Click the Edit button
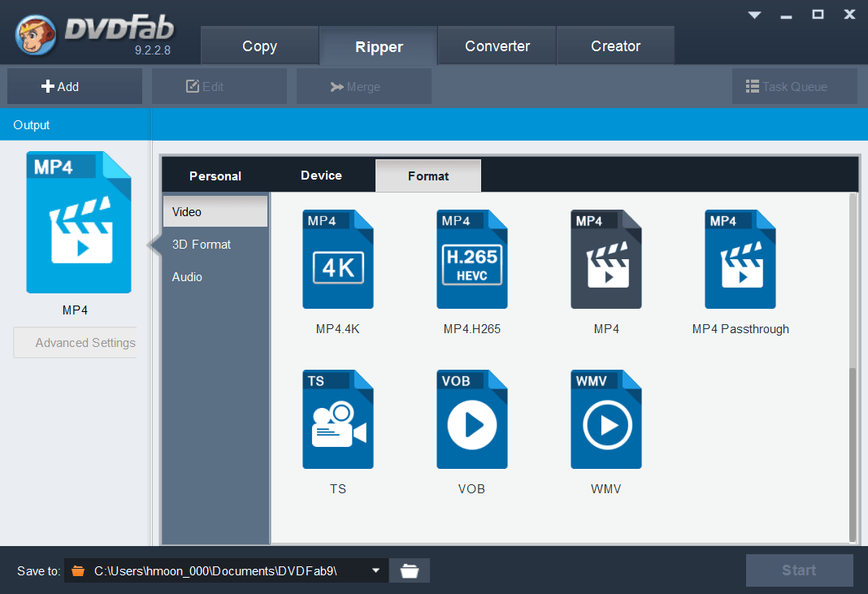 point(219,86)
